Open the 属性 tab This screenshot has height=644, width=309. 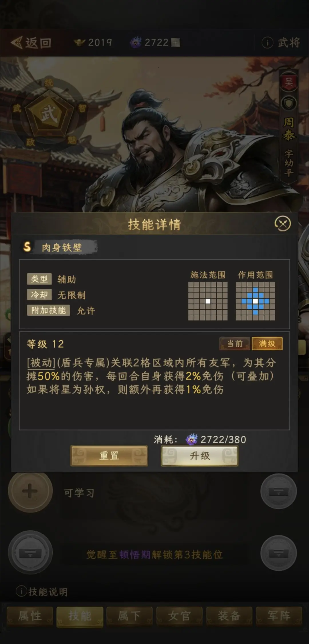pyautogui.click(x=30, y=616)
